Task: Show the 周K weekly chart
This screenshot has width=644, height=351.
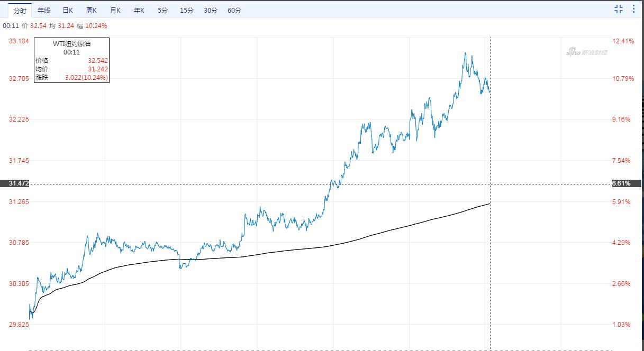Action: pos(92,11)
